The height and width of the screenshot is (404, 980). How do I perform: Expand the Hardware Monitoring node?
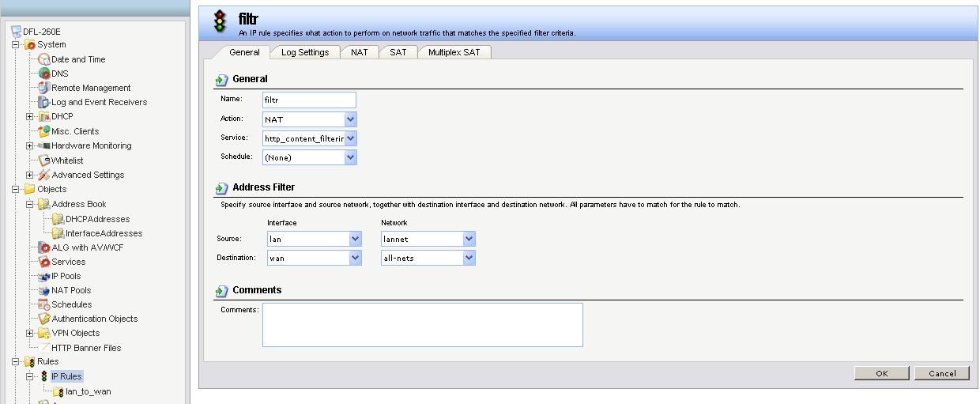[30, 146]
